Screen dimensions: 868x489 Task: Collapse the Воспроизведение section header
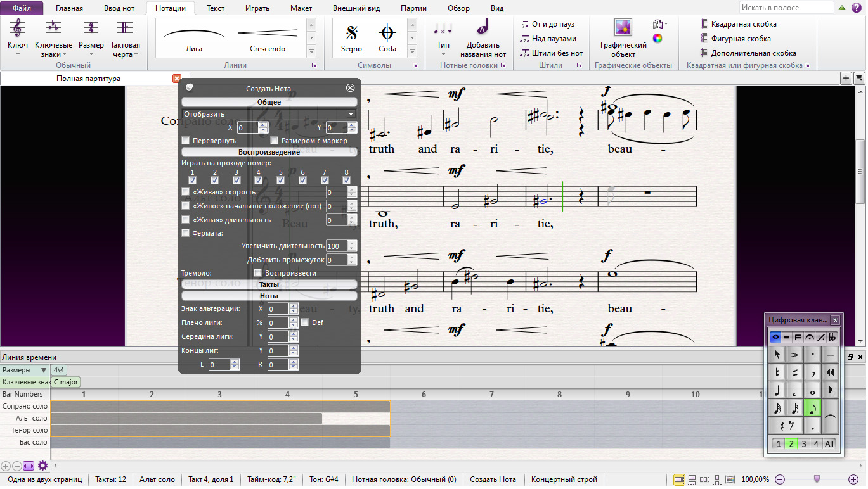[269, 152]
